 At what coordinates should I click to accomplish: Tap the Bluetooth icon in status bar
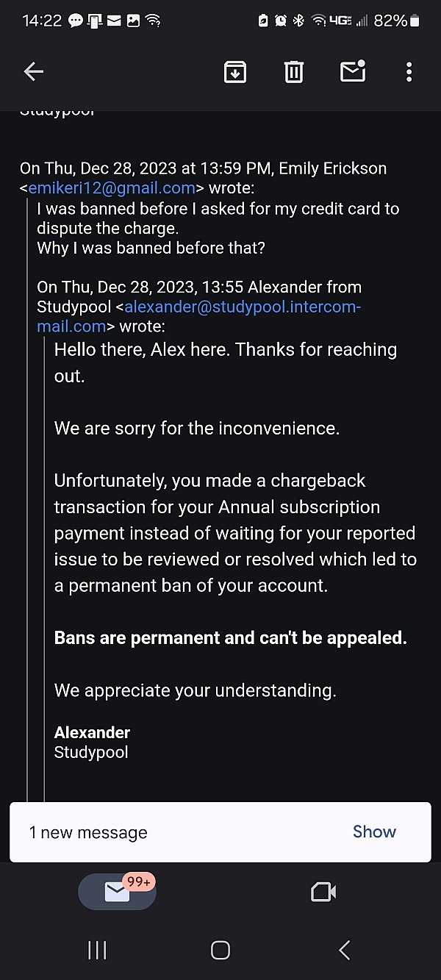point(298,21)
